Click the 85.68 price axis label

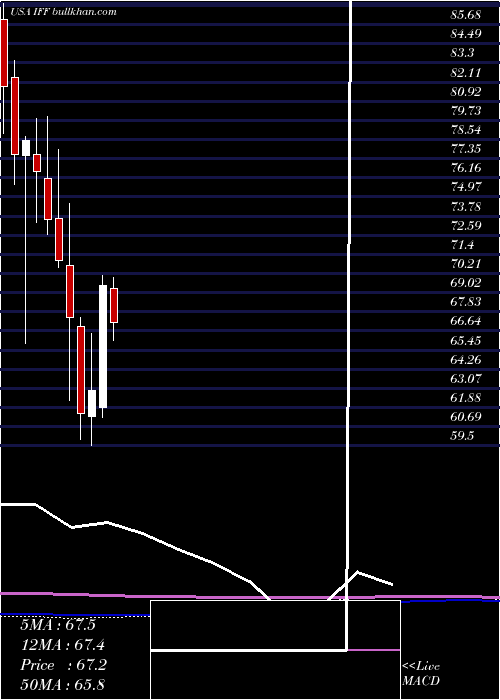466,15
